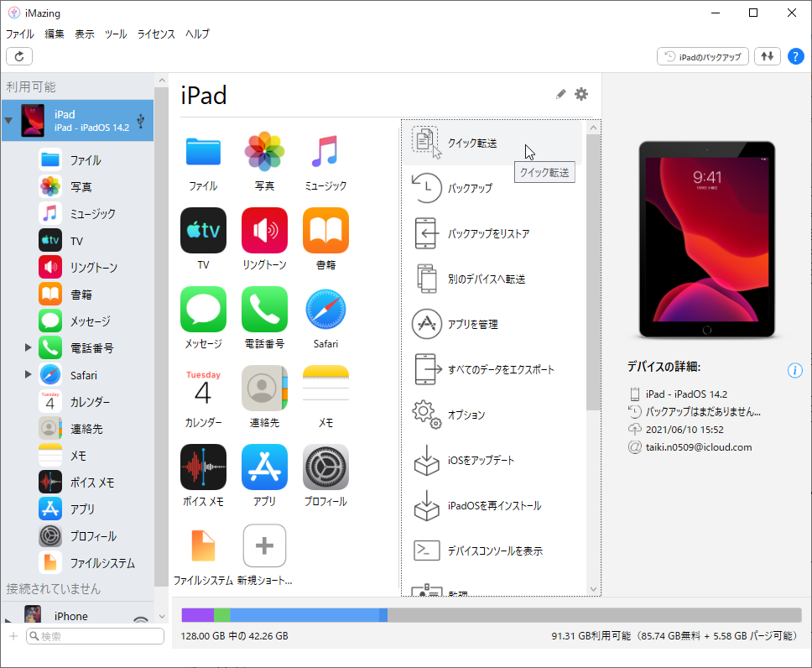Select the リングトーン ringtone app tile
Image resolution: width=812 pixels, height=668 pixels.
tap(264, 238)
